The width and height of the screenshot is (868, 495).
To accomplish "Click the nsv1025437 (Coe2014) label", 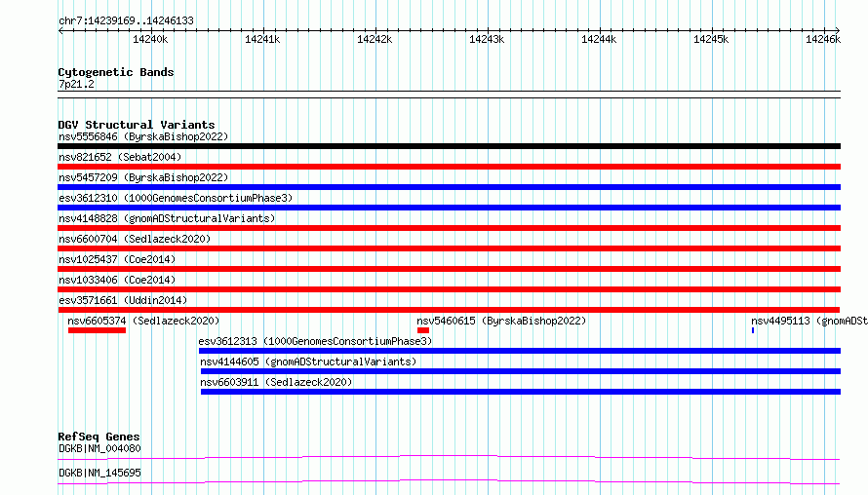I will tap(117, 259).
